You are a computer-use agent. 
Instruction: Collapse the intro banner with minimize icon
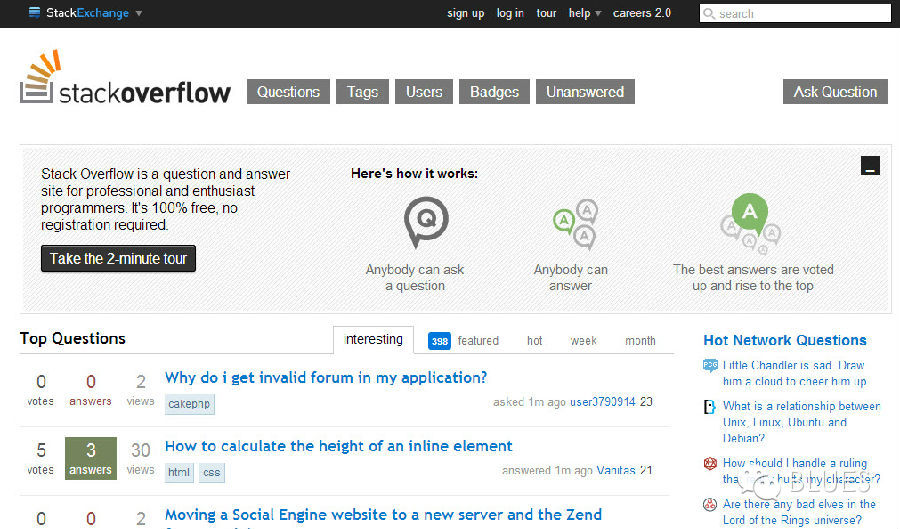pos(870,165)
